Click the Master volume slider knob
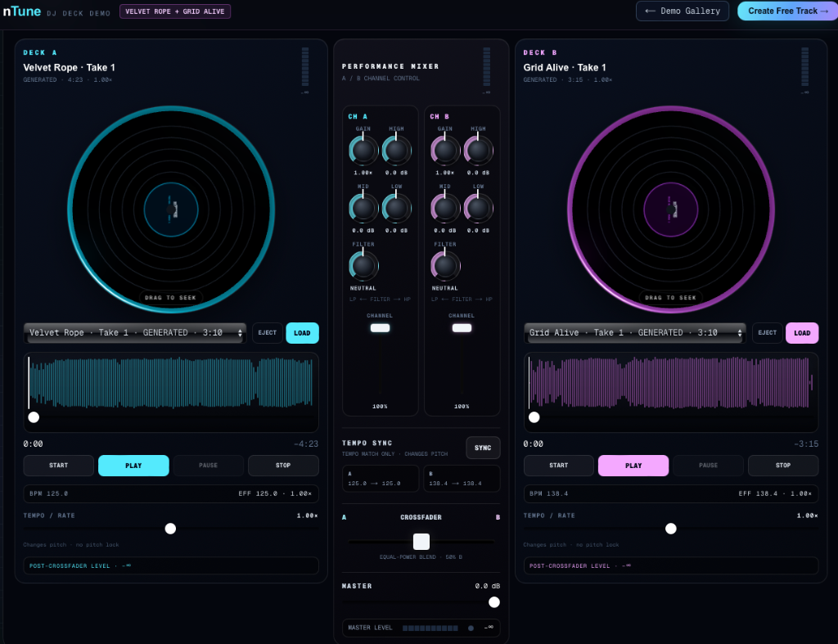 pyautogui.click(x=494, y=602)
